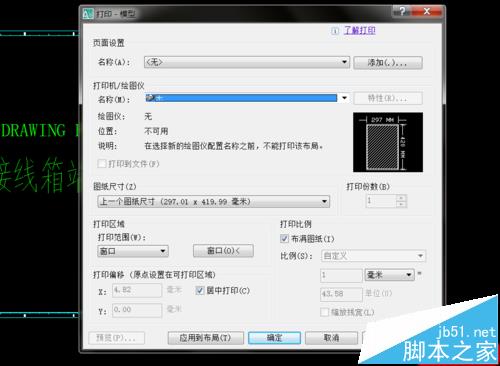The image size is (500, 366).
Task: Click the paper preview thumbnail
Action: (x=388, y=142)
